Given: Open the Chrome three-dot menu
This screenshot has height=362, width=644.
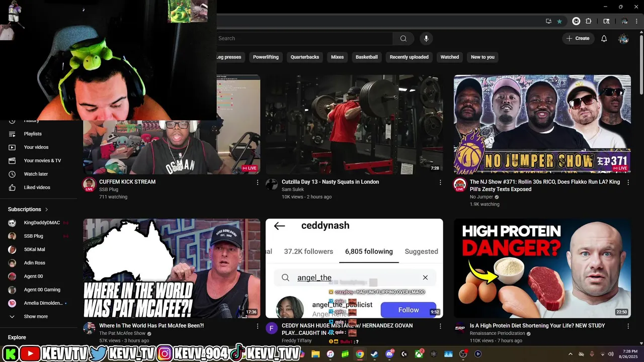Looking at the screenshot, I should (x=637, y=21).
